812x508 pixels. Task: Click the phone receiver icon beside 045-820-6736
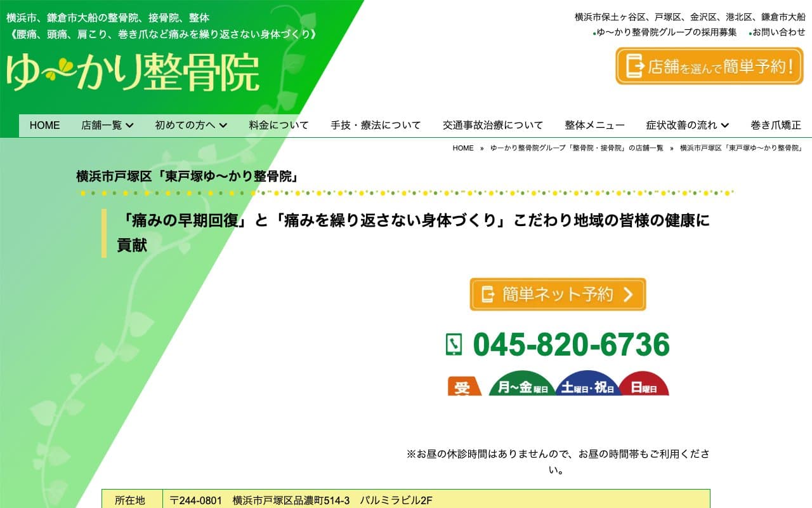pos(454,345)
